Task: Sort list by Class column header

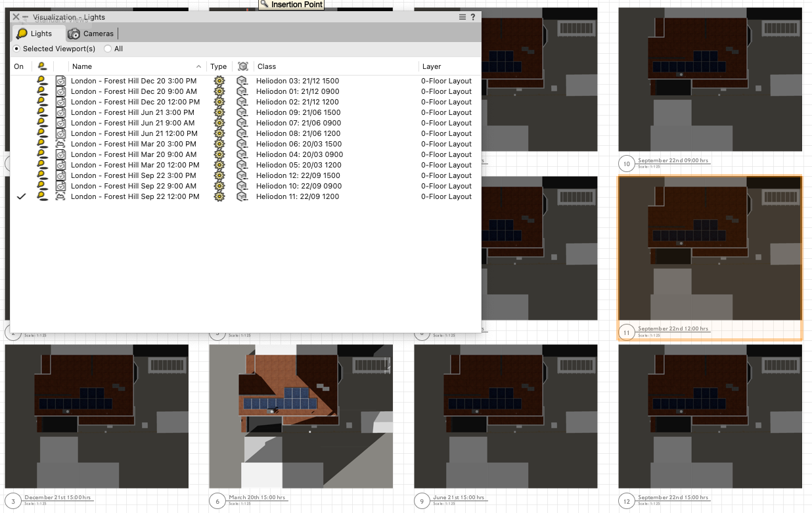Action: pos(335,66)
